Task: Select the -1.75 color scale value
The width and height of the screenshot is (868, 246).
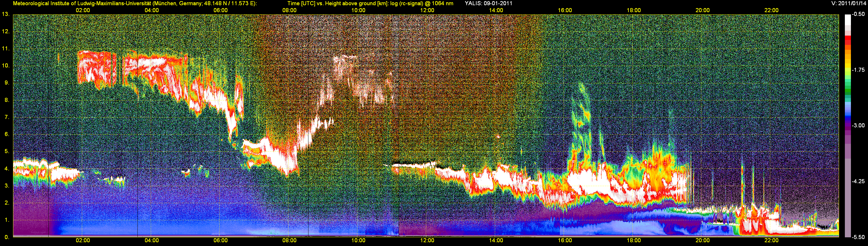Action: click(x=858, y=70)
